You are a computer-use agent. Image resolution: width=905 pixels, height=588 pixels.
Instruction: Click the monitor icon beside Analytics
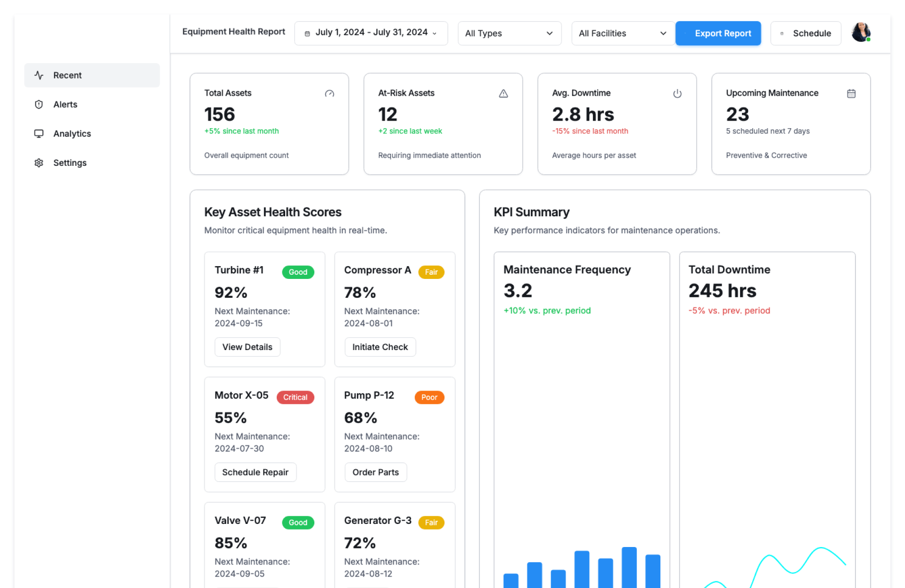39,134
